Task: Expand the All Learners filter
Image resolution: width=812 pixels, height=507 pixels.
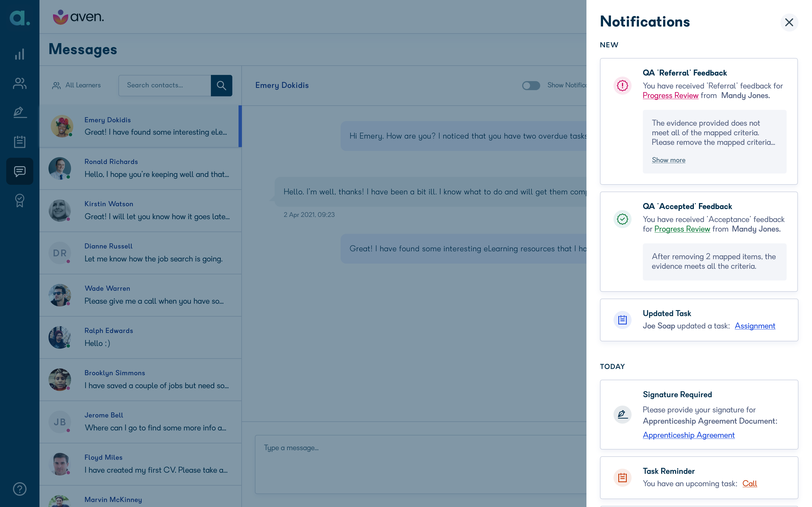Action: click(76, 85)
